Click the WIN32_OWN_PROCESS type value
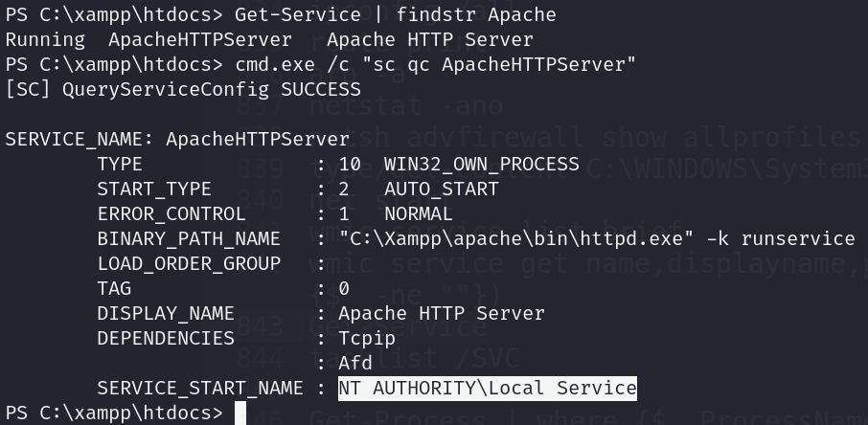868x425 pixels. pyautogui.click(x=481, y=164)
